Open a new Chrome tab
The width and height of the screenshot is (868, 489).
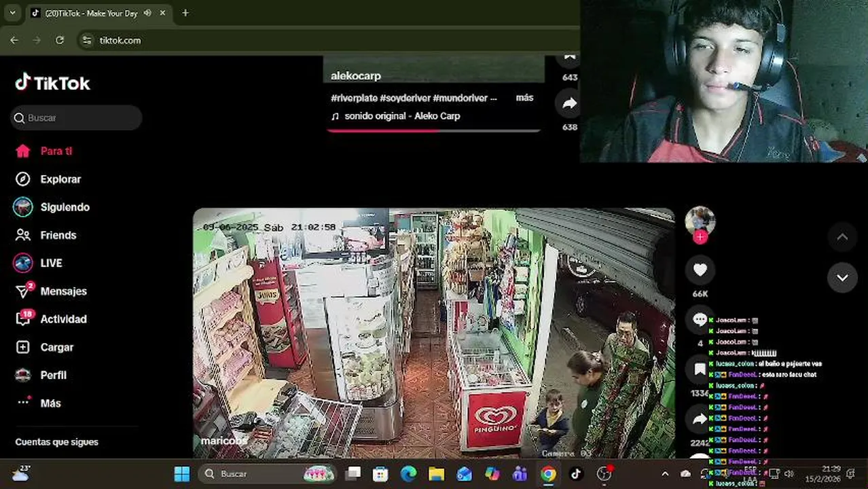pyautogui.click(x=185, y=13)
